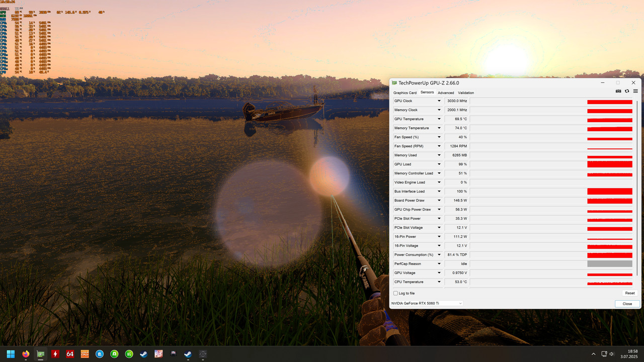Click the GPU Clock value 3030.0 MHz
Viewport: 644px width, 362px height.
(457, 101)
